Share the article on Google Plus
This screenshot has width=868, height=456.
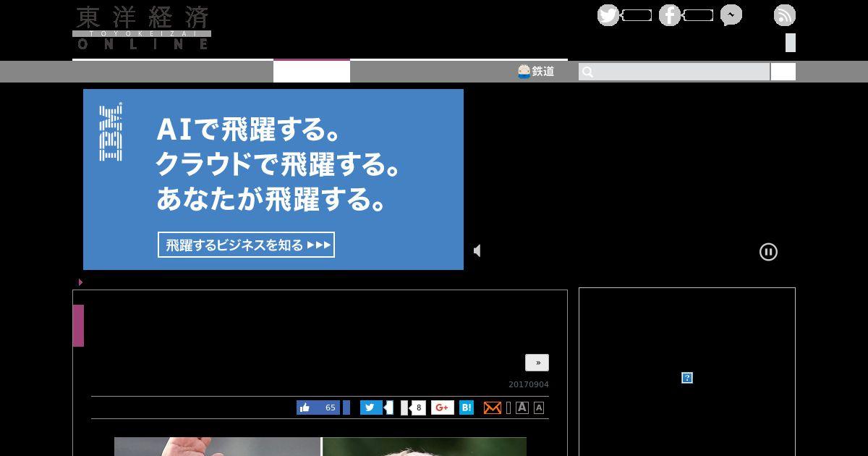(x=443, y=408)
